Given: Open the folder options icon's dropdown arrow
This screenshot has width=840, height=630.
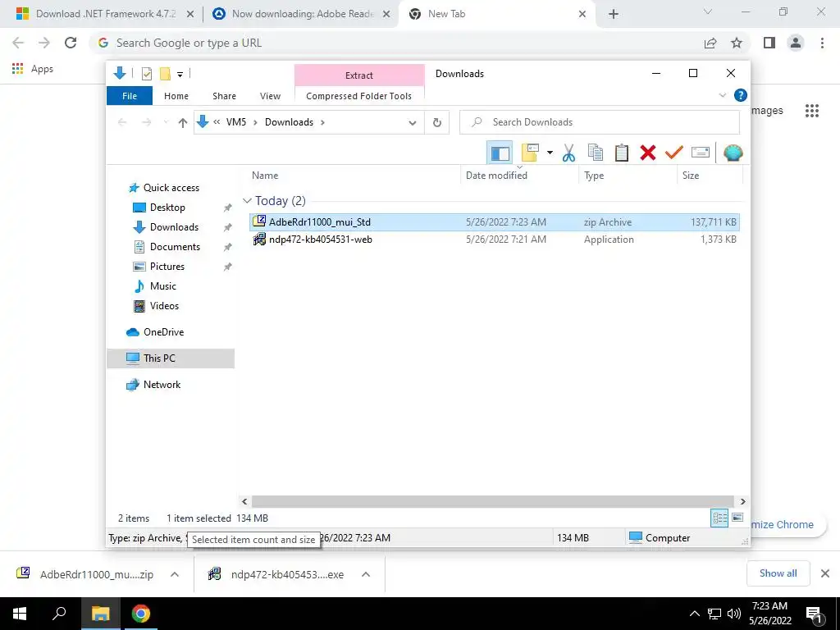Looking at the screenshot, I should point(550,153).
